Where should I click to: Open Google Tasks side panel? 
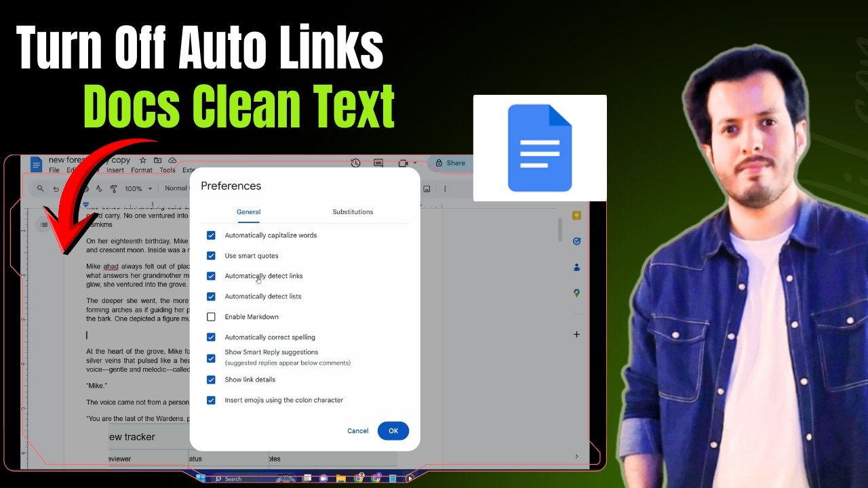576,241
